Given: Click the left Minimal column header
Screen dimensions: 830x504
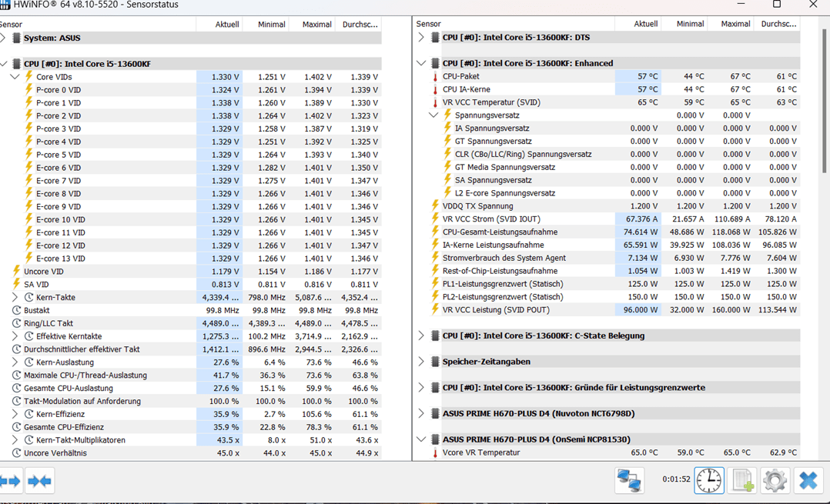Looking at the screenshot, I should pos(266,25).
